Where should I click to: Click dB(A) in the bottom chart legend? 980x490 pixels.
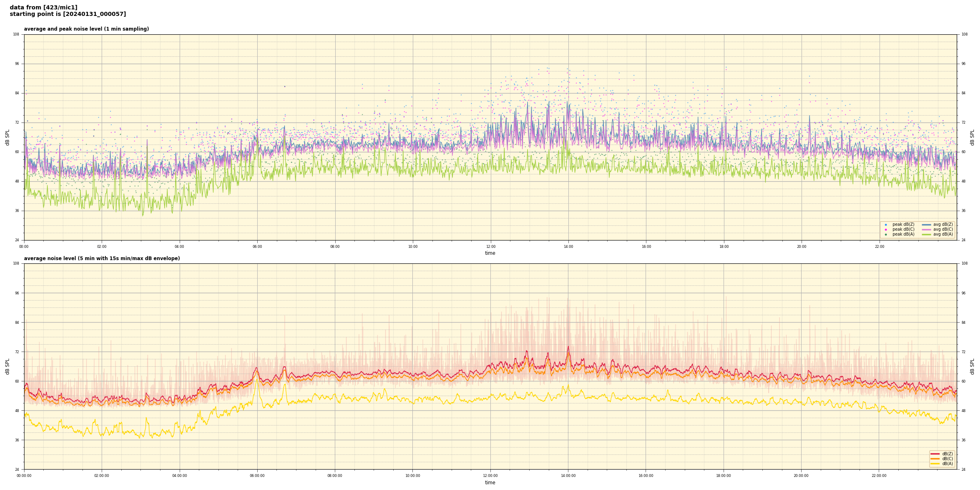click(947, 463)
